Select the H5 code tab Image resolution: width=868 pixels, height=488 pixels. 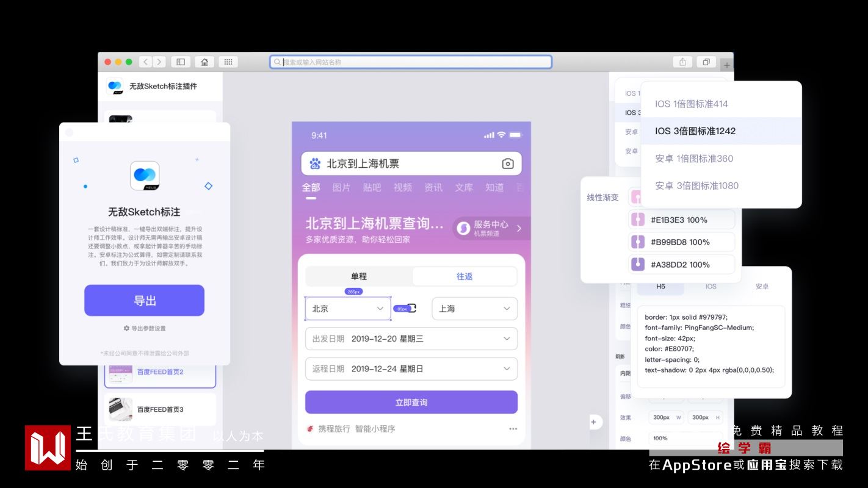pos(660,286)
